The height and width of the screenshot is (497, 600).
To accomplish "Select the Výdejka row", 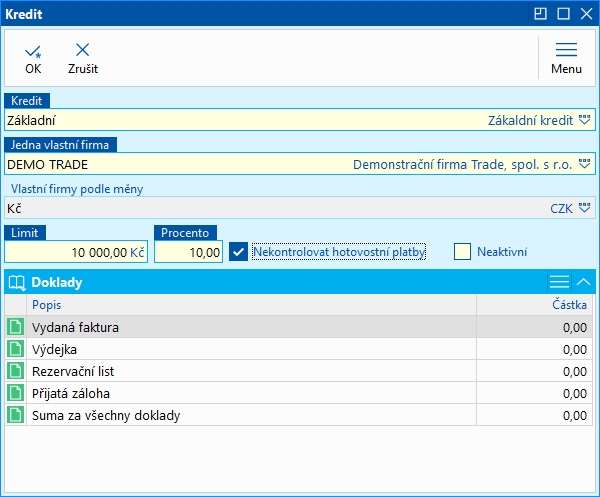I will pyautogui.click(x=298, y=349).
